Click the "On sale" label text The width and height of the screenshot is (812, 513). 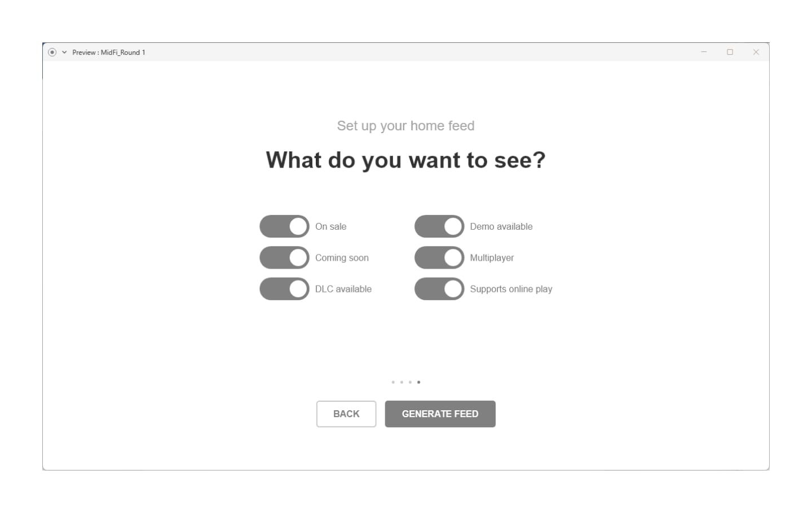[x=330, y=226]
